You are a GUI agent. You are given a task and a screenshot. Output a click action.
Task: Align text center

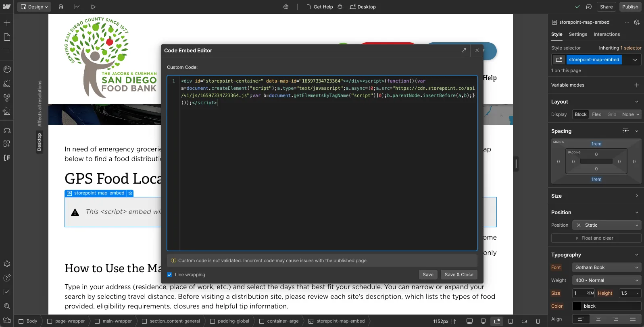coord(598,319)
